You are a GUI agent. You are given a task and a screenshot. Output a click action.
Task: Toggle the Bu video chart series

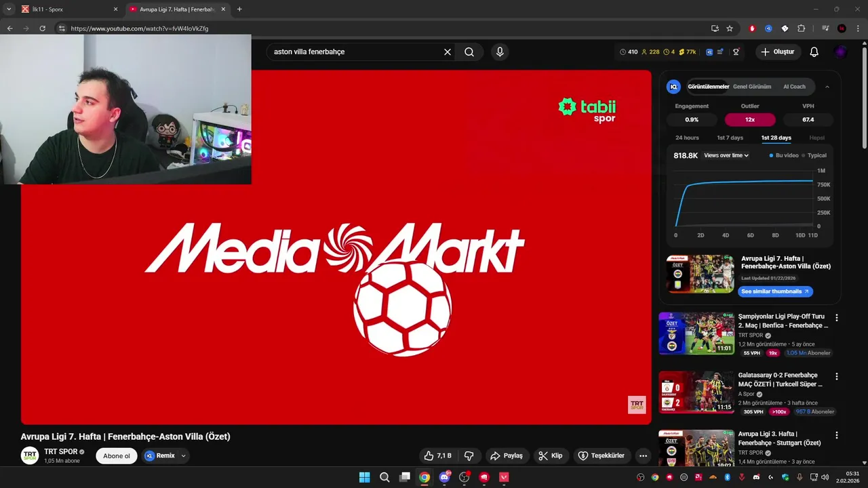click(784, 155)
